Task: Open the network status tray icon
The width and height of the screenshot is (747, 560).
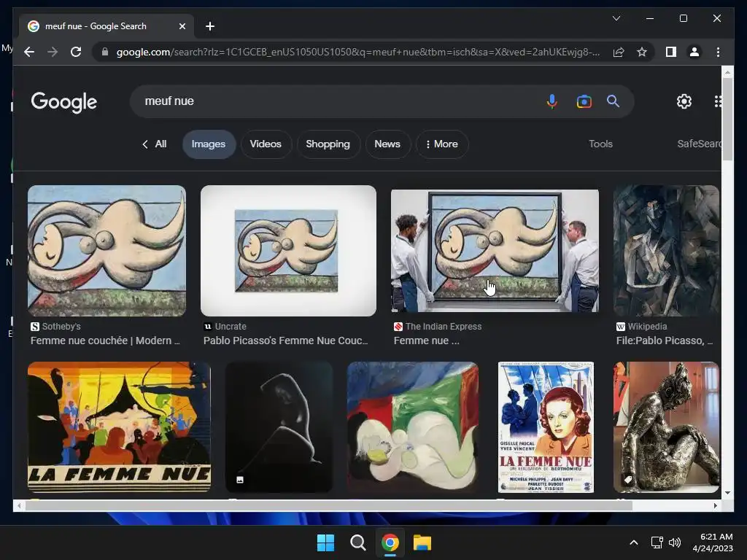Action: point(657,542)
